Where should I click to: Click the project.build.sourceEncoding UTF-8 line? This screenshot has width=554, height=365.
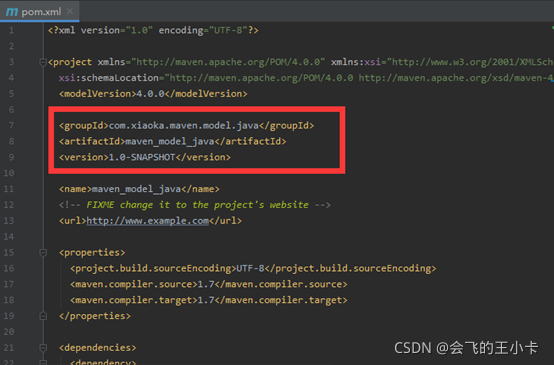tap(253, 269)
